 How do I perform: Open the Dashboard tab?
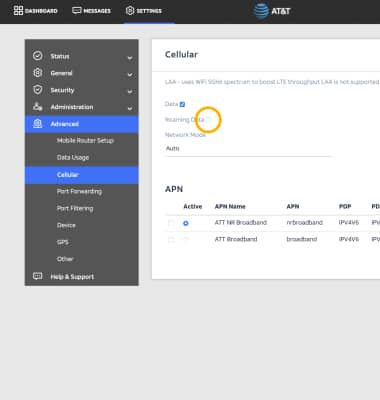coord(35,11)
